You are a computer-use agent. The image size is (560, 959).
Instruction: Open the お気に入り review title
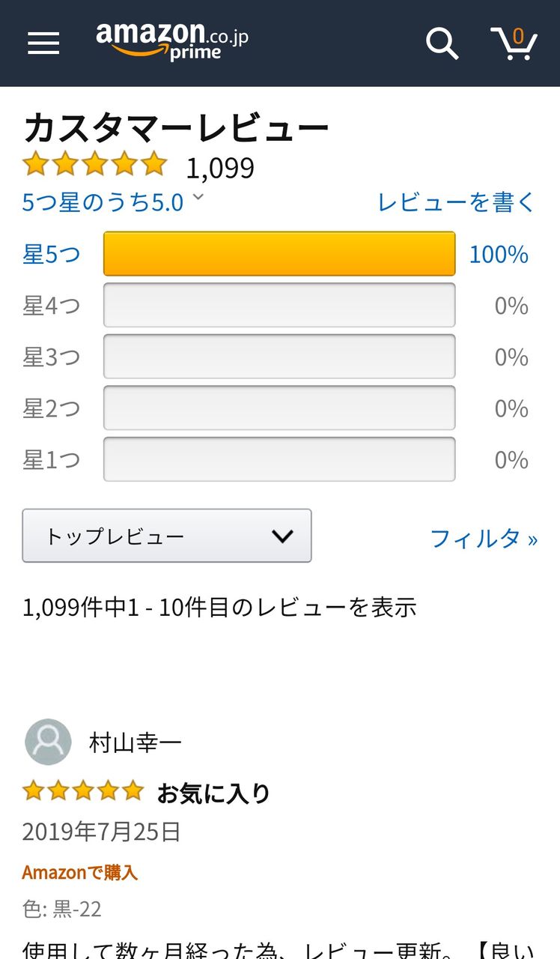point(213,793)
